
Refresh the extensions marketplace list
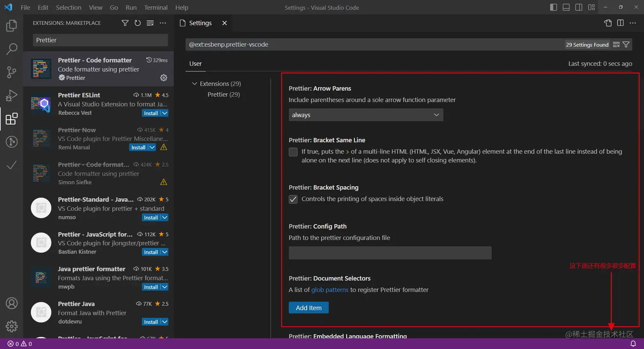point(138,23)
